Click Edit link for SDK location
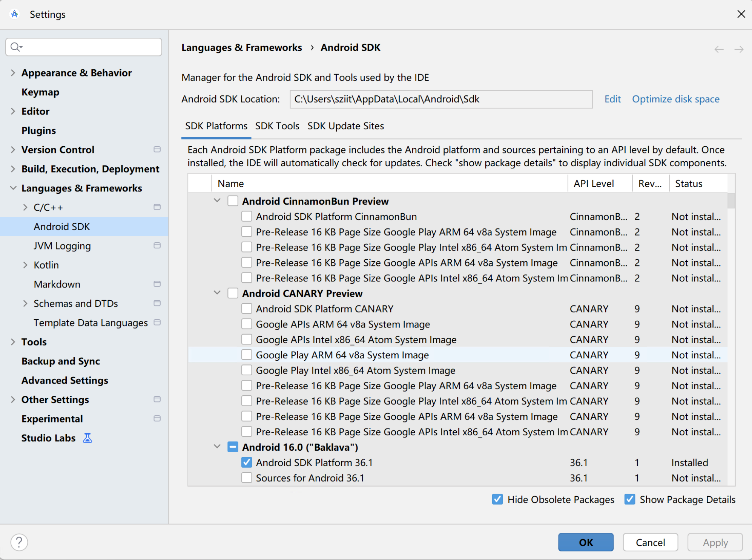This screenshot has height=560, width=752. coord(612,99)
